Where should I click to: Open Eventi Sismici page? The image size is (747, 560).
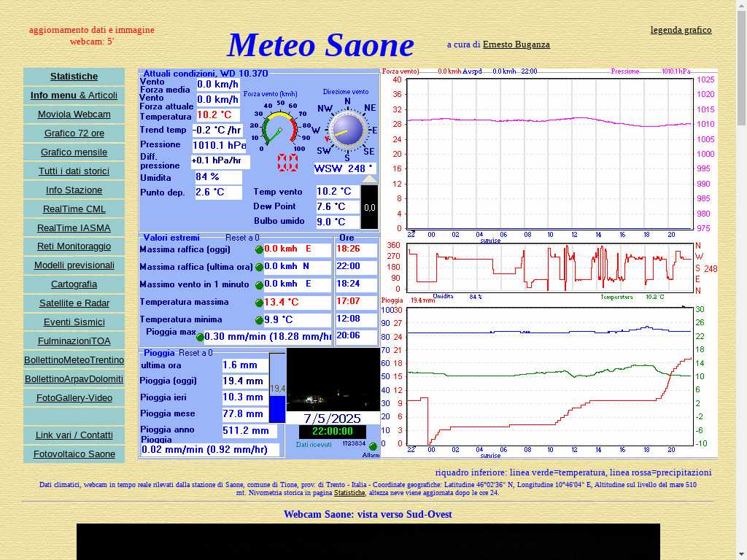pyautogui.click(x=74, y=322)
